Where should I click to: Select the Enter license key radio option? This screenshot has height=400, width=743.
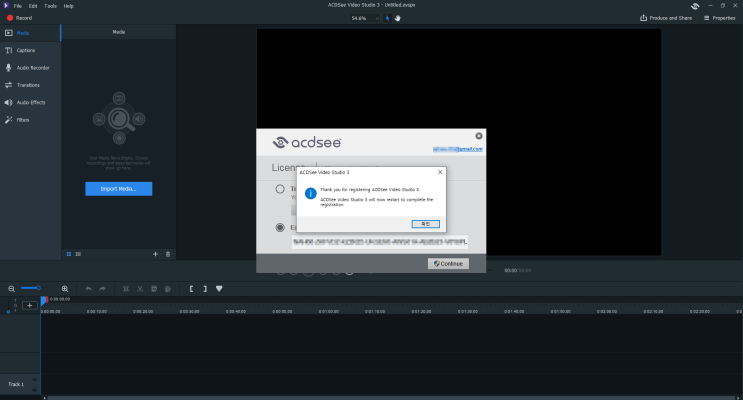pos(280,227)
